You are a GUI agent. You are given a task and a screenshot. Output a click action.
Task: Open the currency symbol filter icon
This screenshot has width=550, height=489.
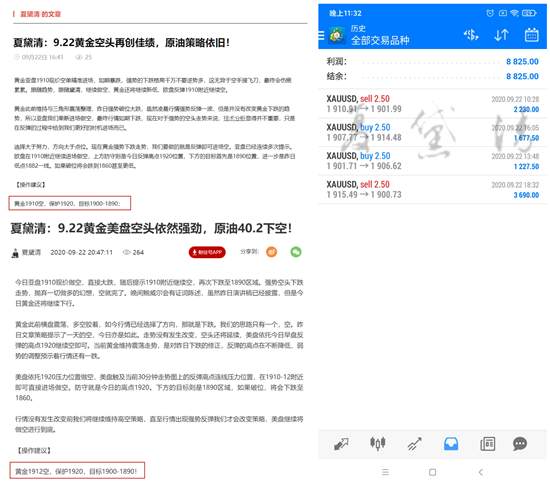click(471, 35)
